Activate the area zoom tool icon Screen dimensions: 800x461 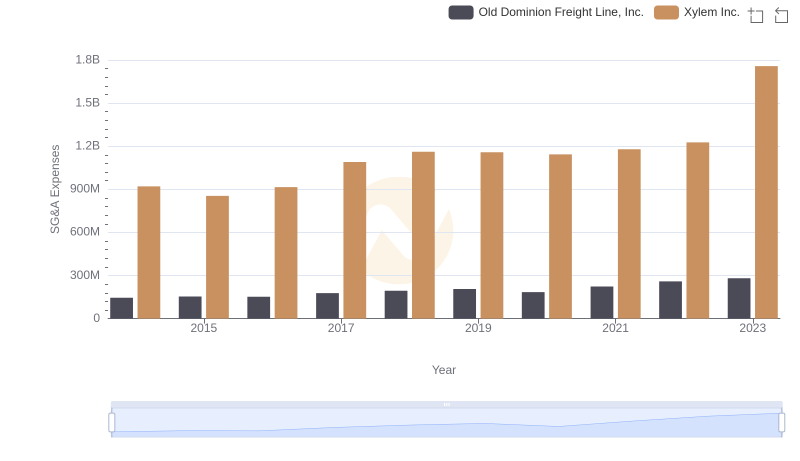[x=756, y=15]
